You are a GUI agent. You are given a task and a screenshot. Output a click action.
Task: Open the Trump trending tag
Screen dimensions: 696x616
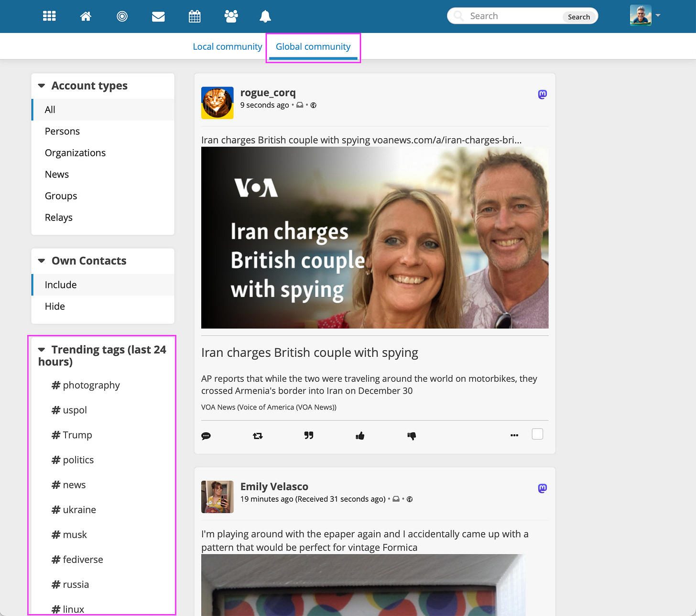point(72,435)
